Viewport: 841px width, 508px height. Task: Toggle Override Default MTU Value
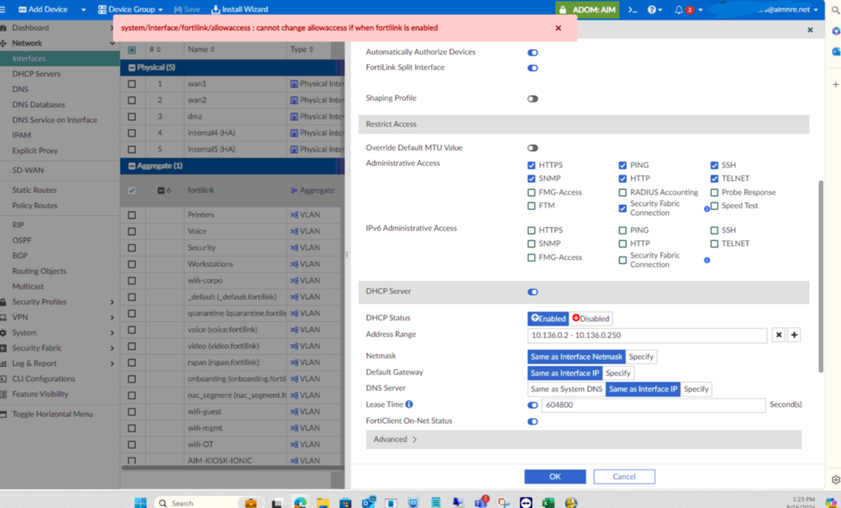533,148
